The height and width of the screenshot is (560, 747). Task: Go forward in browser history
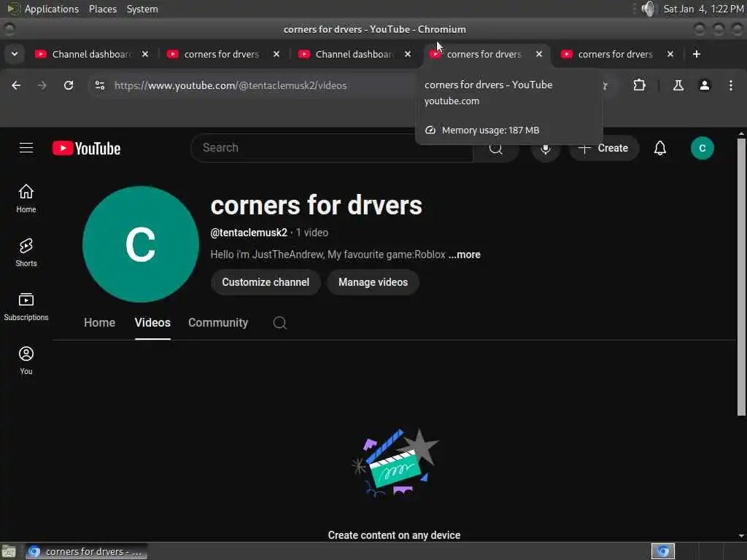click(42, 85)
